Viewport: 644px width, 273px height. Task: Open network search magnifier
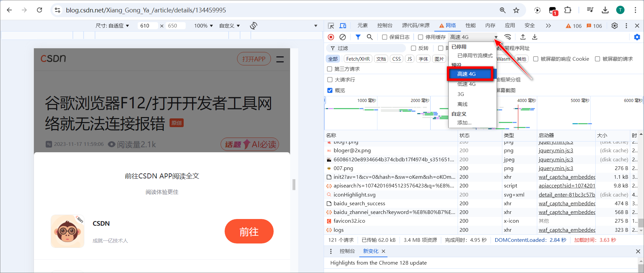tap(370, 37)
